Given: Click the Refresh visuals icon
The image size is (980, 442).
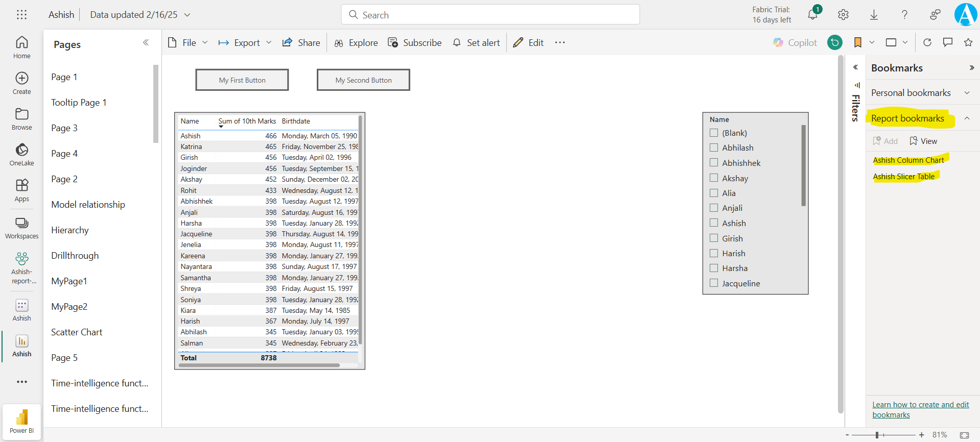Looking at the screenshot, I should point(927,42).
